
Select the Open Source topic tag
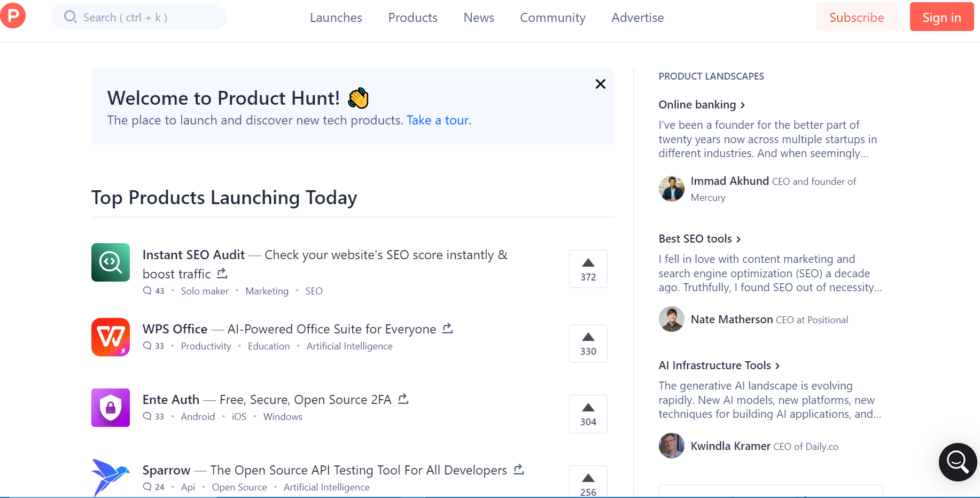point(239,487)
